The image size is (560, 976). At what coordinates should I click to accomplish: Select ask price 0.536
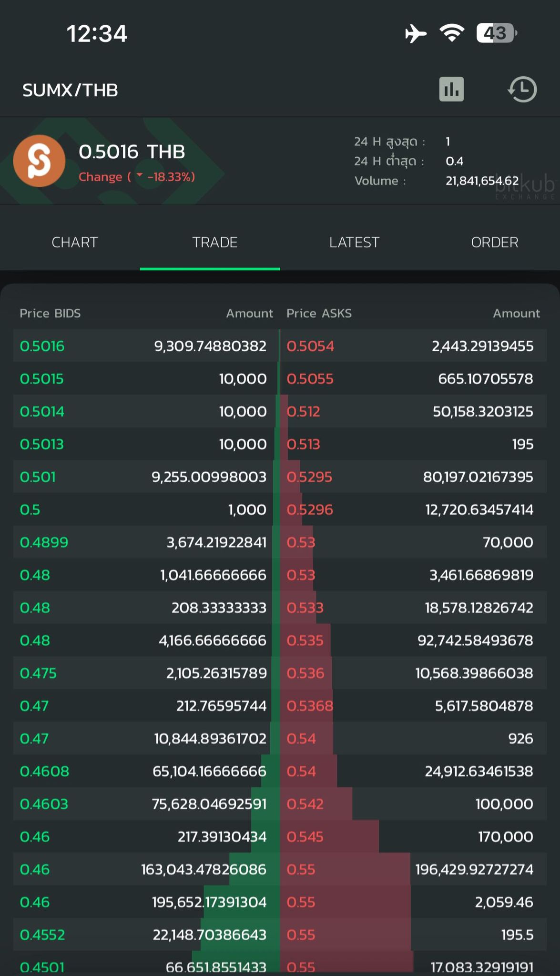[305, 673]
